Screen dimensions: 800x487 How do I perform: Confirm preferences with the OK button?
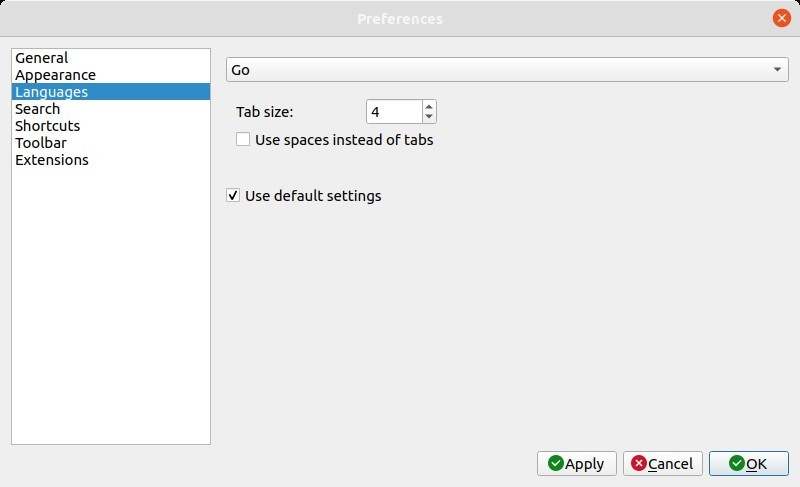point(748,463)
